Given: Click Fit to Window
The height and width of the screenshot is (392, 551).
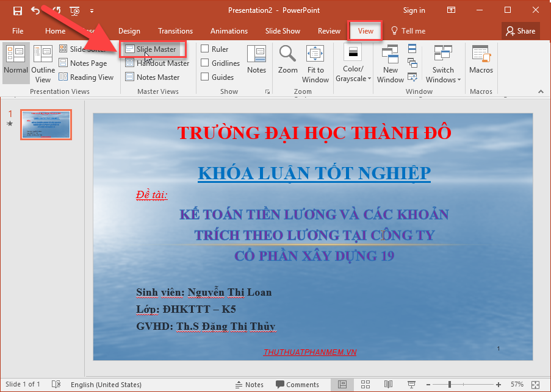Looking at the screenshot, I should coord(315,64).
